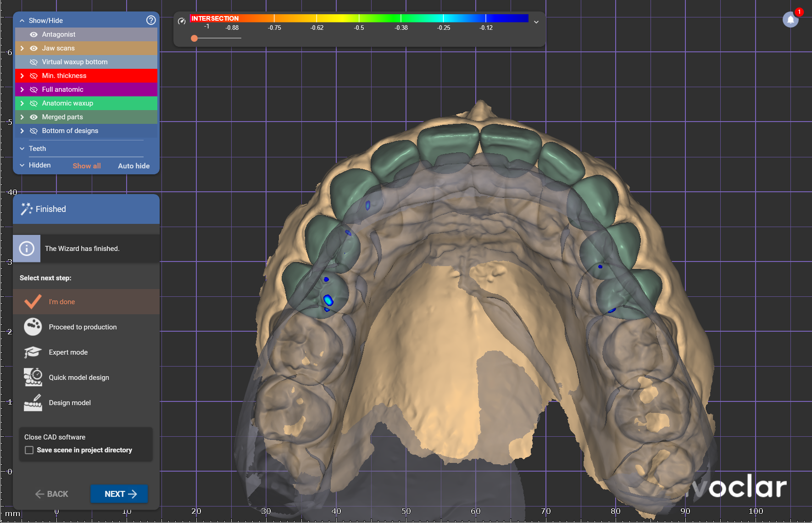Click the -0.5 scale value
The image size is (812, 523).
[x=359, y=28]
